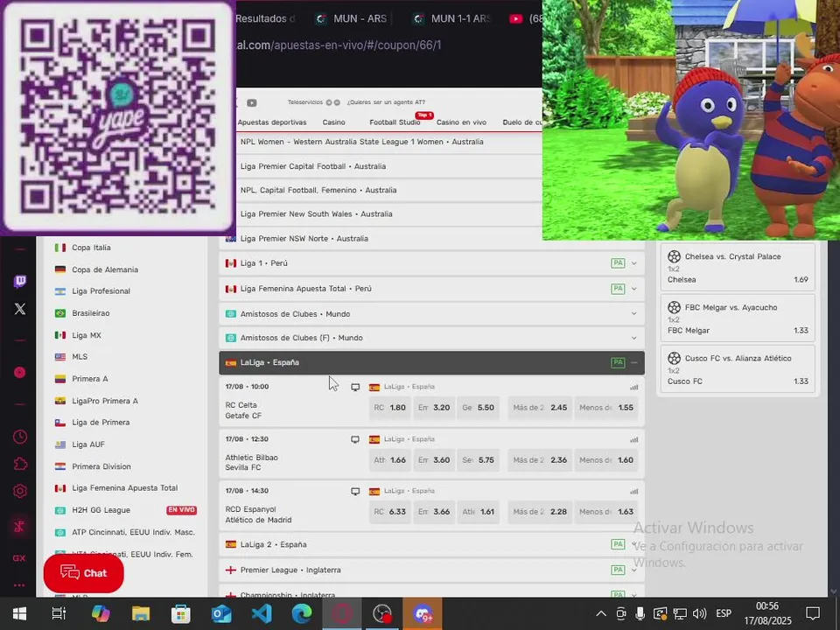Open the notification center icon
This screenshot has width=840, height=630.
[813, 613]
